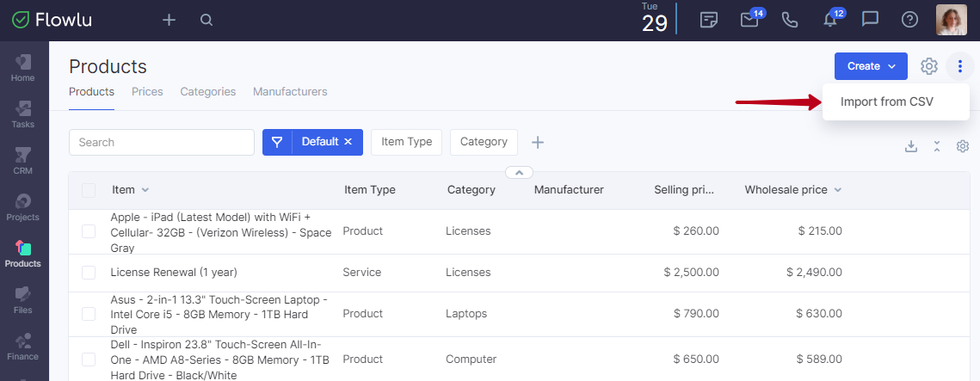This screenshot has height=381, width=980.
Task: Click the date display Tue 29
Action: pyautogui.click(x=655, y=17)
